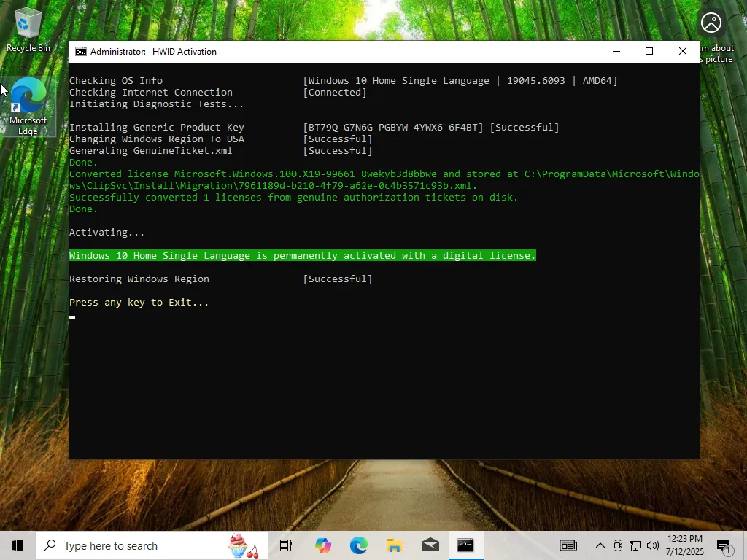Click the 'Activating...' line
This screenshot has height=560, width=747.
point(107,233)
